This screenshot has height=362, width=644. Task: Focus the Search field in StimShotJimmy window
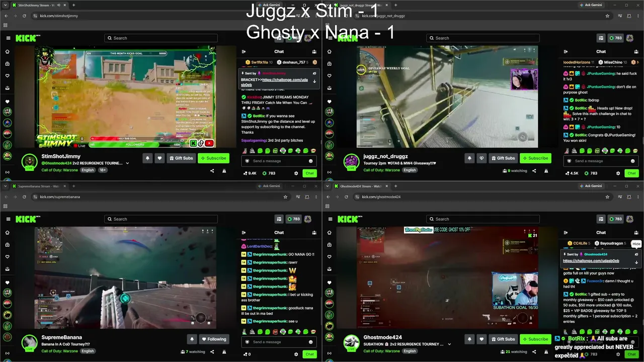click(x=161, y=38)
